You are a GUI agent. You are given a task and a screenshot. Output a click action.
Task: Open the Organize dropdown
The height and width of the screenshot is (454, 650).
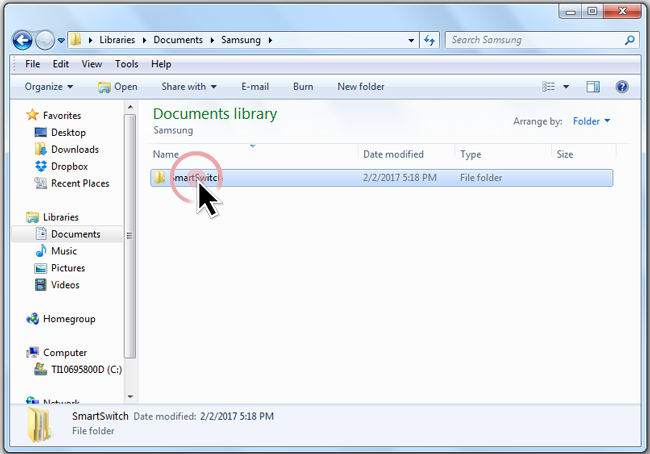49,87
